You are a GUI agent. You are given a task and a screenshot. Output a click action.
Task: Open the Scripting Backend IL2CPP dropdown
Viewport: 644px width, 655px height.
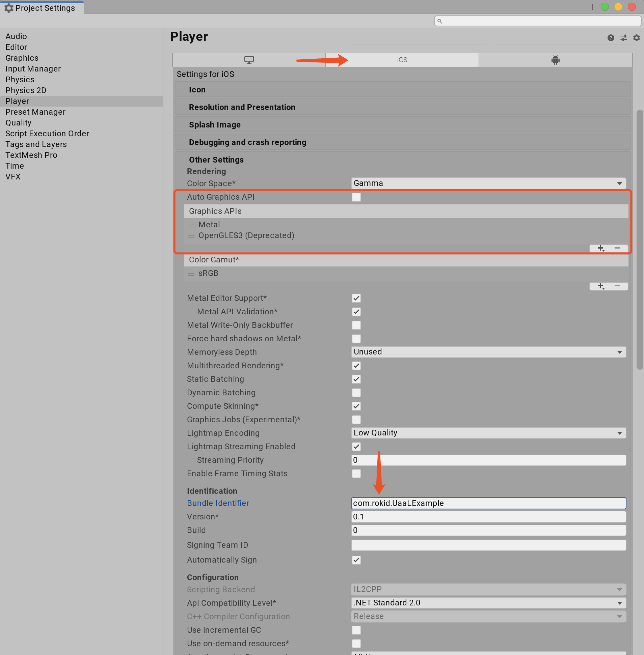coord(488,590)
